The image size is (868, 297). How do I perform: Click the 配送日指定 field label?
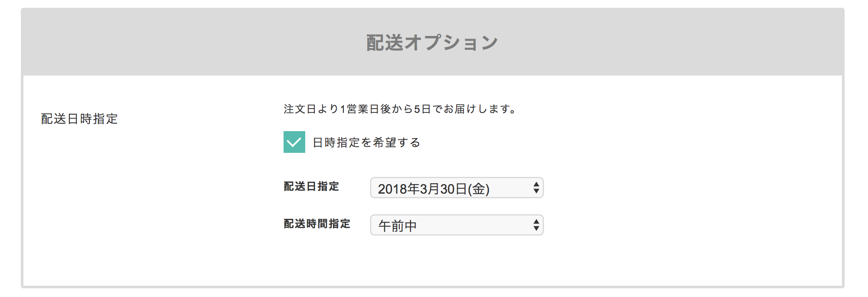pyautogui.click(x=312, y=187)
